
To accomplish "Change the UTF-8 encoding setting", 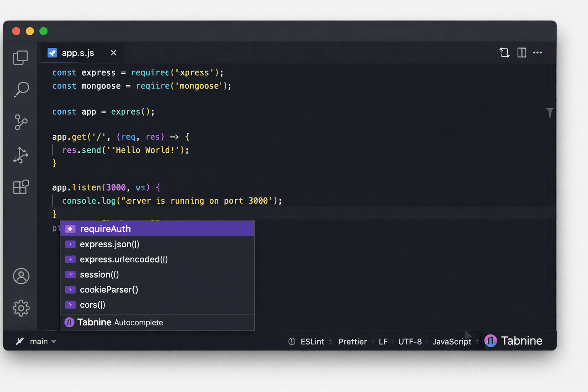I will click(410, 341).
